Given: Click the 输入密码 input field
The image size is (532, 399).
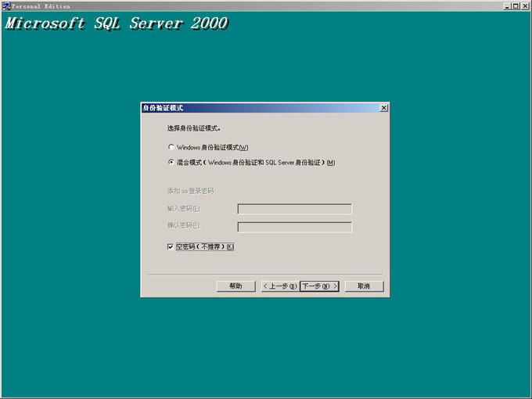Looking at the screenshot, I should [x=294, y=209].
